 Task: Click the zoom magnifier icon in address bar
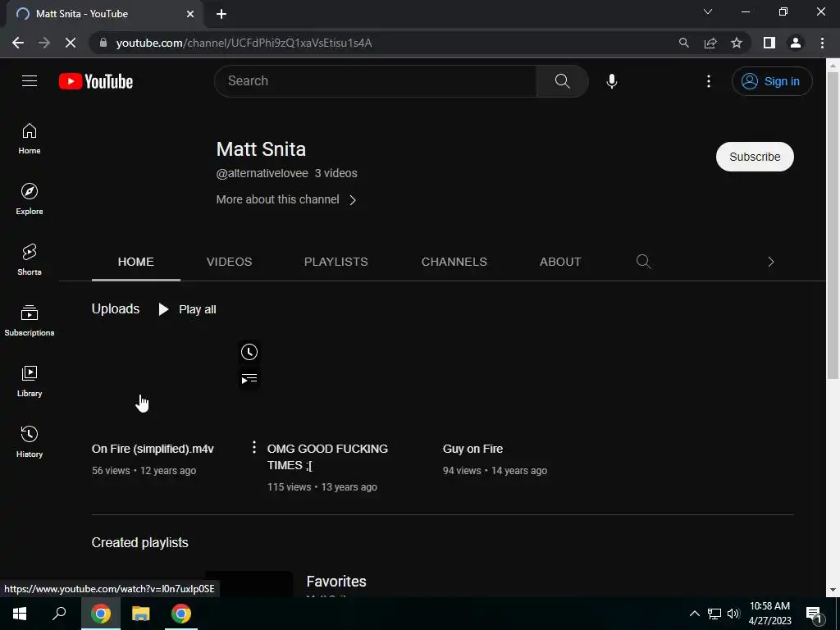(683, 43)
